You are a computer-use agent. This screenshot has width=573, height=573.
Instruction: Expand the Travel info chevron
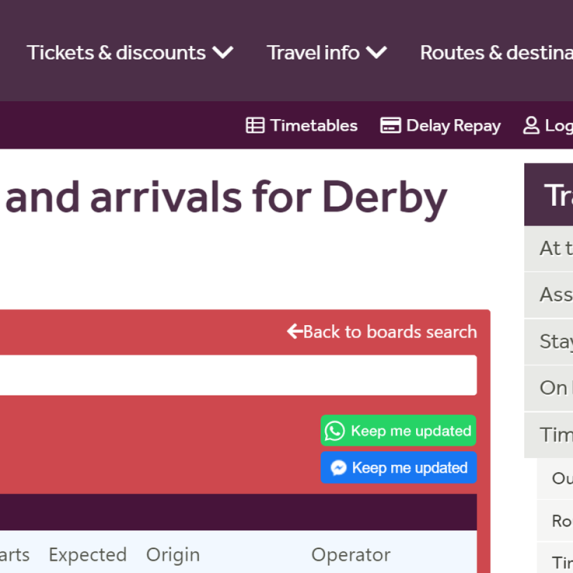376,52
